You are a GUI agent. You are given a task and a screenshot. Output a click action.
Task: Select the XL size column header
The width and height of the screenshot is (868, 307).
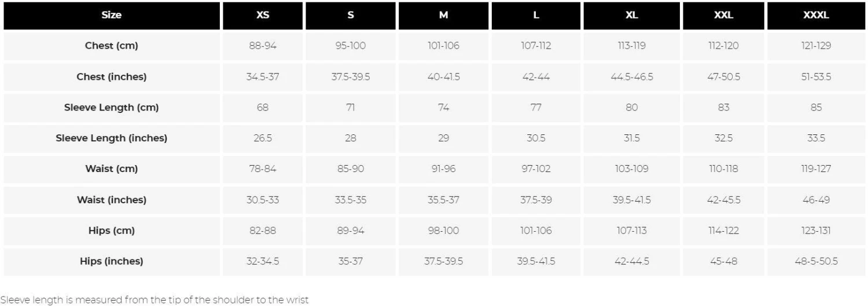[631, 16]
